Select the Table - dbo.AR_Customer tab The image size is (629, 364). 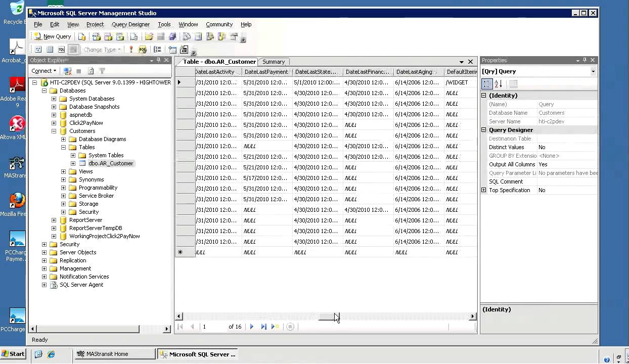coord(219,62)
